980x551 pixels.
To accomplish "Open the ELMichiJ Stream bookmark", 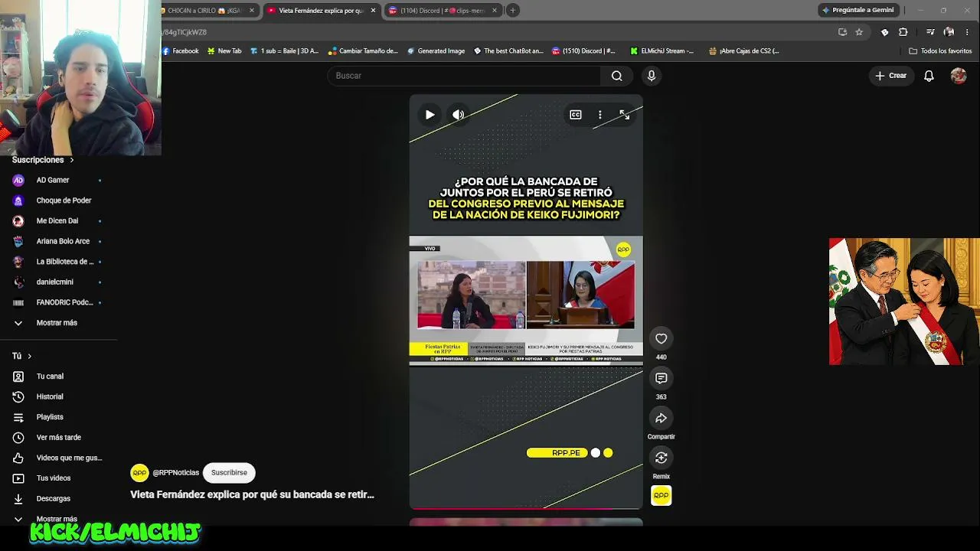I will pyautogui.click(x=662, y=51).
